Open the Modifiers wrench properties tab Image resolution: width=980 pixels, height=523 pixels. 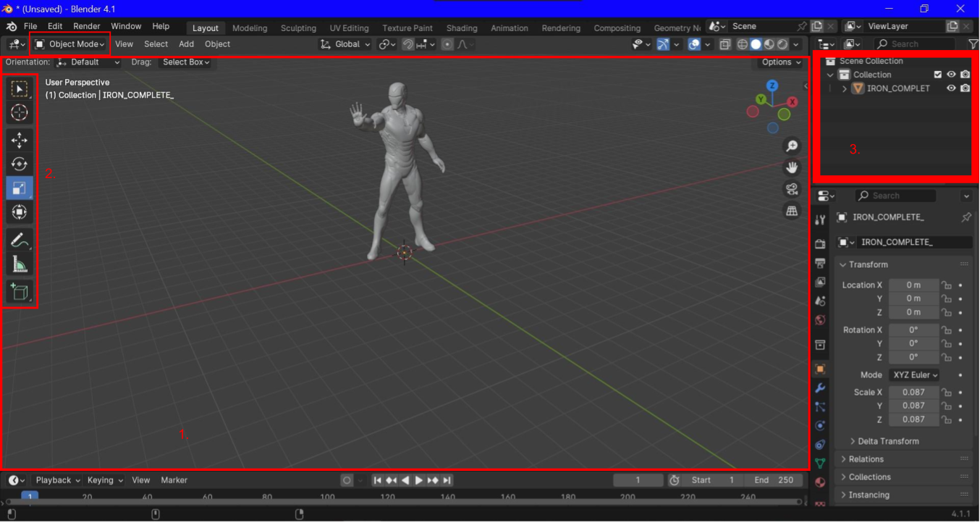pos(820,388)
